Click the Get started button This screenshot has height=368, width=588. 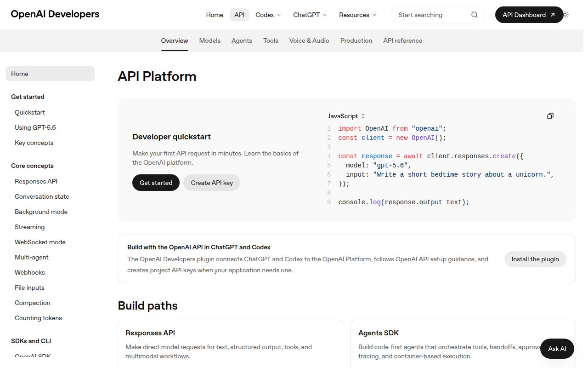(x=156, y=183)
